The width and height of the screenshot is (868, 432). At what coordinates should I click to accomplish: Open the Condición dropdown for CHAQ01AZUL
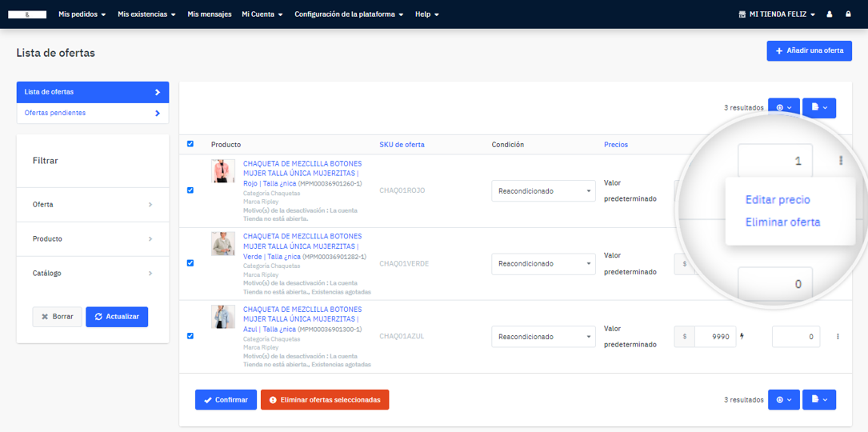pyautogui.click(x=543, y=337)
